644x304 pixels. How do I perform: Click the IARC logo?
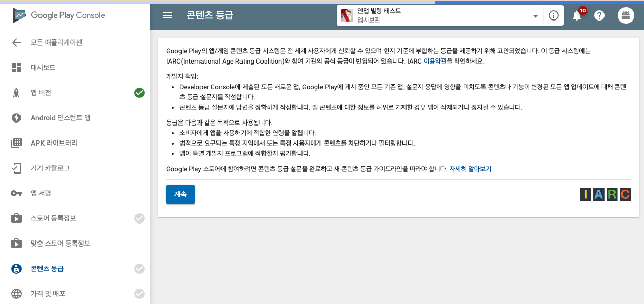pos(605,194)
